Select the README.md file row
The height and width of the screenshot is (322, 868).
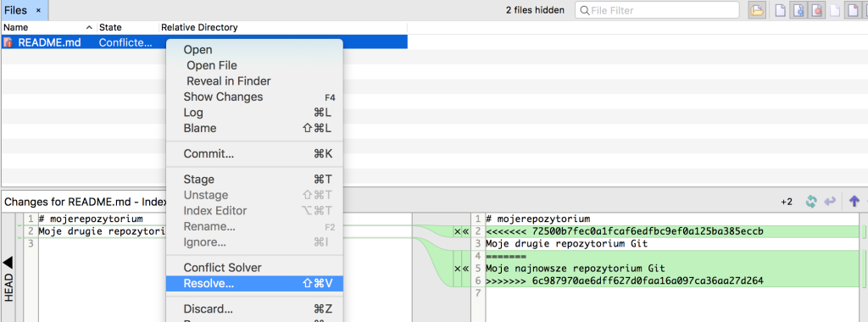204,42
